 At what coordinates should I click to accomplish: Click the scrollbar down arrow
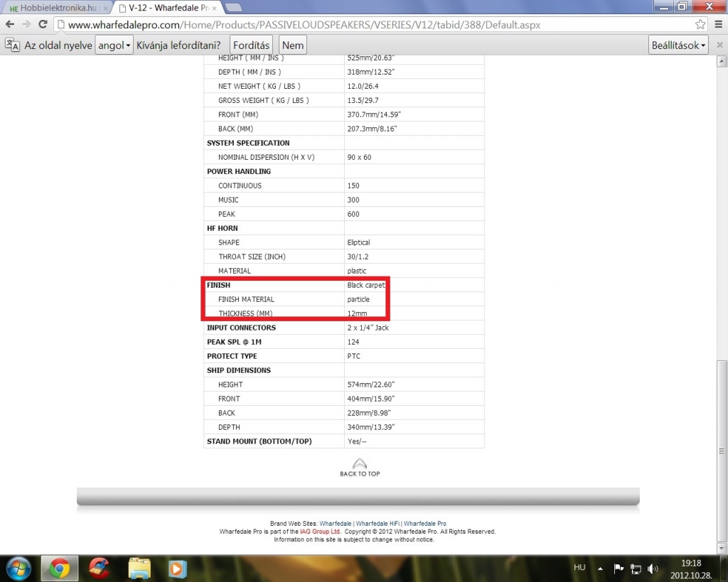click(722, 549)
